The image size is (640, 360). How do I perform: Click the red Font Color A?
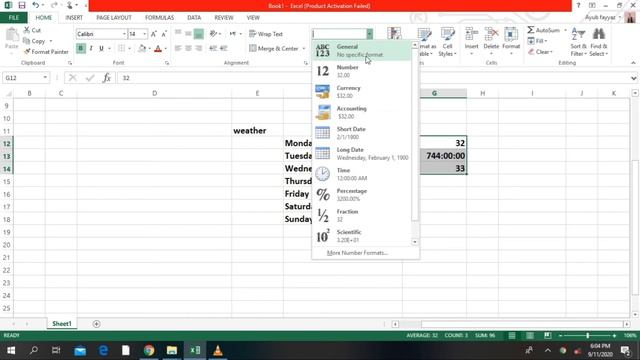158,48
